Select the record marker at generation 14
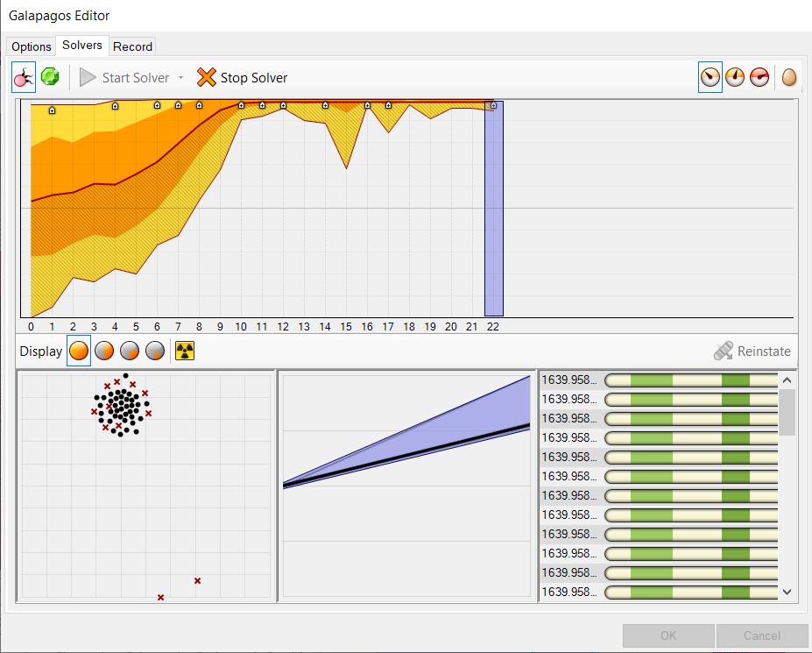The image size is (812, 653). [325, 105]
